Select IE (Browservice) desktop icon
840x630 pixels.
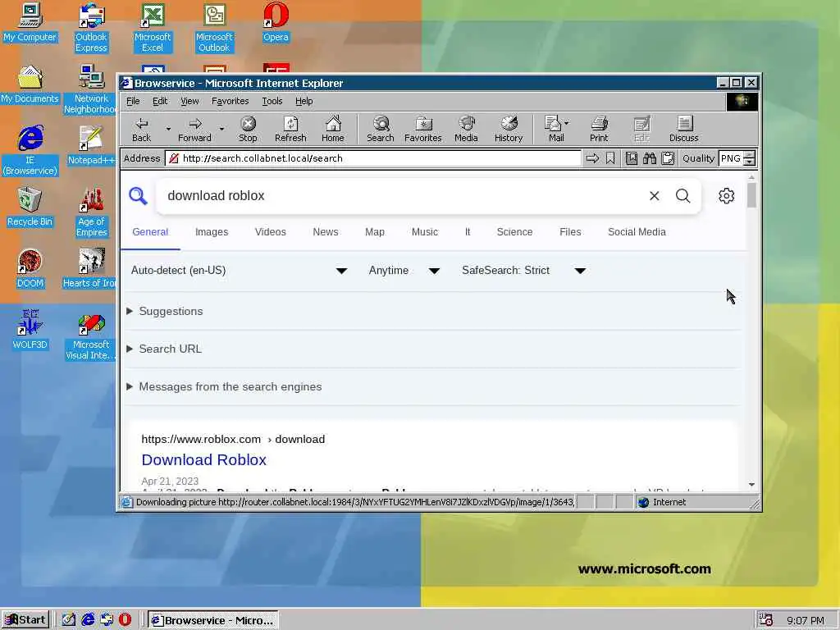pos(30,151)
